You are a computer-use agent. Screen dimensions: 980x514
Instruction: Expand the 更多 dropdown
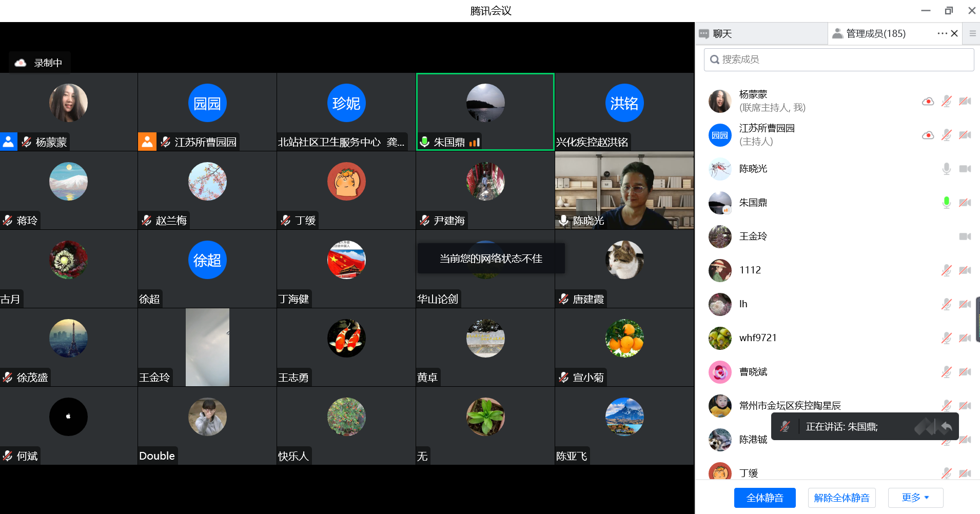click(915, 498)
